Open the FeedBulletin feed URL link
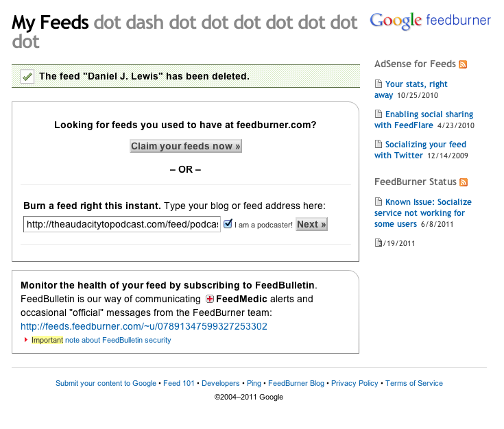The width and height of the screenshot is (504, 429). (x=144, y=327)
